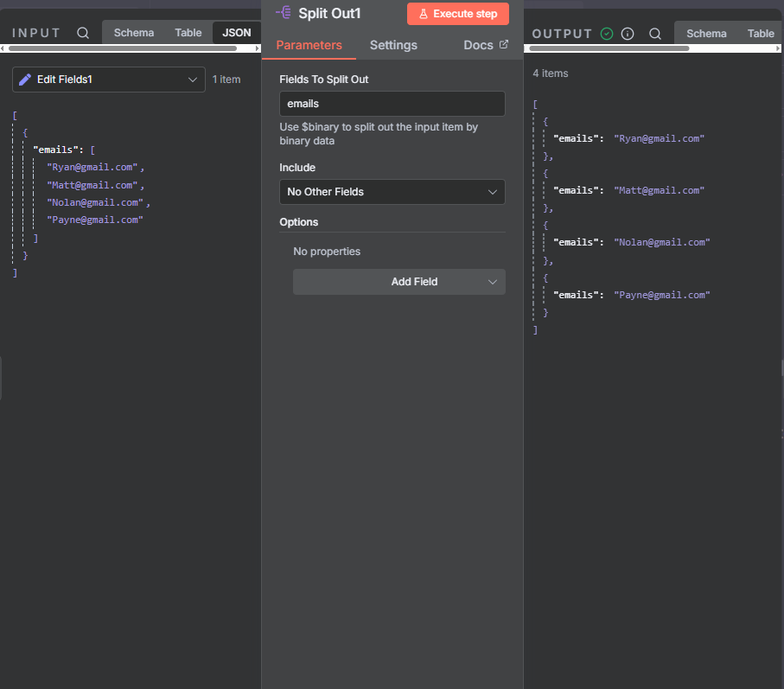Click the green success checkmark icon

pos(607,34)
